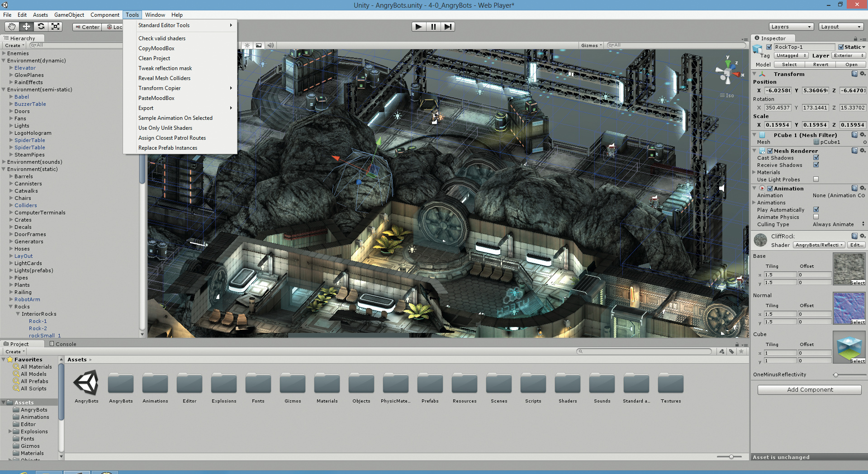Adjust the asset icon size slider
868x474 pixels.
pyautogui.click(x=729, y=457)
